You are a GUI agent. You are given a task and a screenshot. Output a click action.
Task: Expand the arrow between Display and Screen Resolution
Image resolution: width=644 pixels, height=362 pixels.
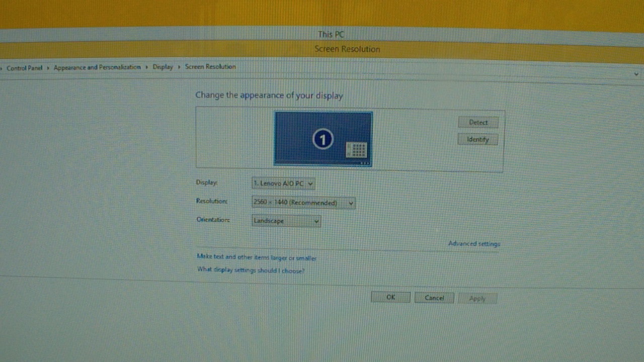[179, 67]
